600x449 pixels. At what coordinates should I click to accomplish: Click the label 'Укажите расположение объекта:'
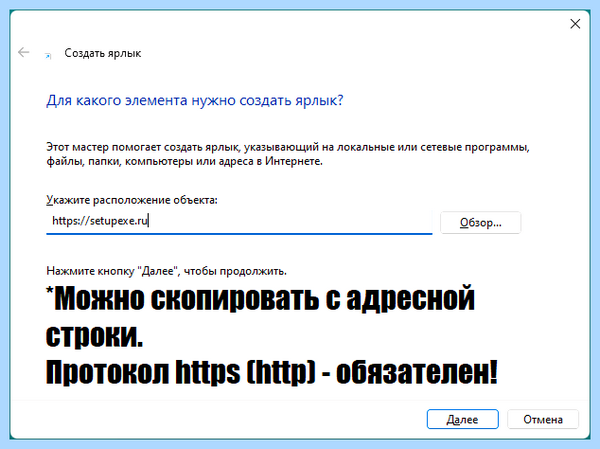click(132, 200)
